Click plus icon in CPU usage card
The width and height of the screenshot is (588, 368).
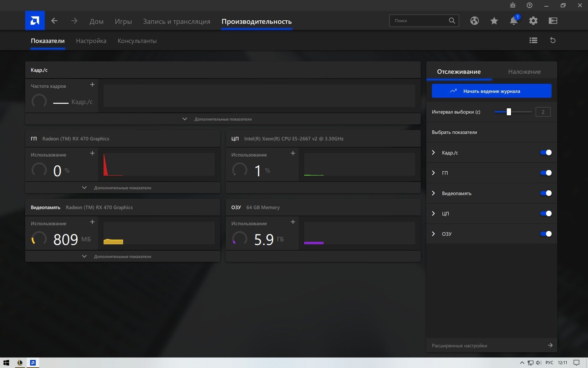(x=293, y=153)
